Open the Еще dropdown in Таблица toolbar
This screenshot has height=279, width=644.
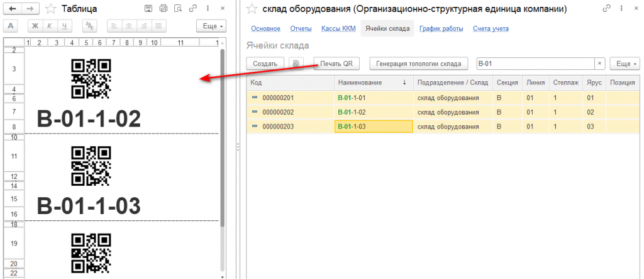(x=211, y=26)
